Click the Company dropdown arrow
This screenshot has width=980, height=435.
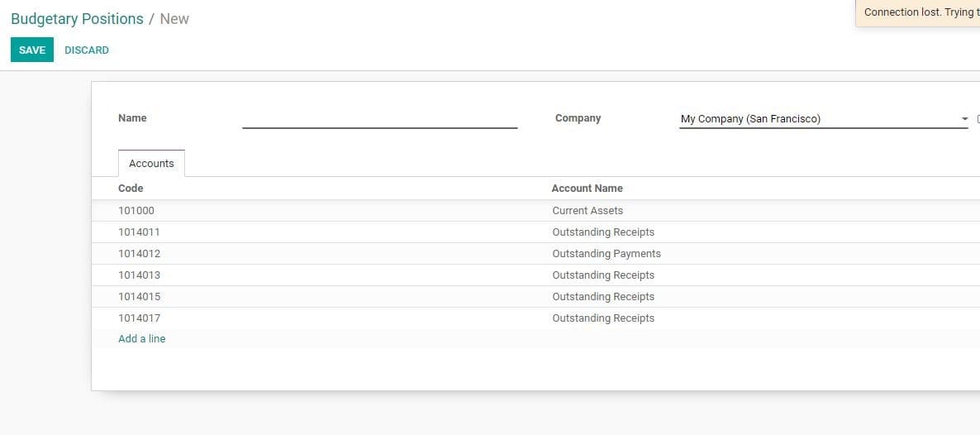(964, 119)
